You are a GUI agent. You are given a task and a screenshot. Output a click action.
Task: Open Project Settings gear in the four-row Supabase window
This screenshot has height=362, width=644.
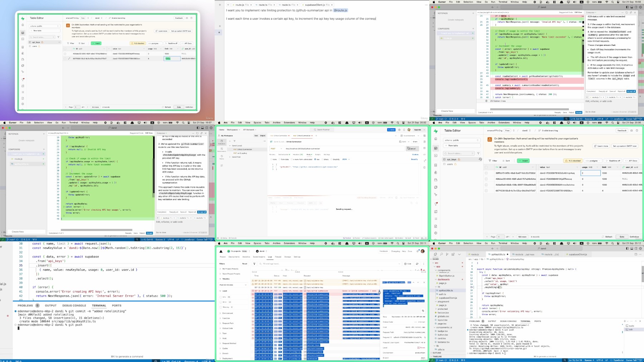pos(436,233)
